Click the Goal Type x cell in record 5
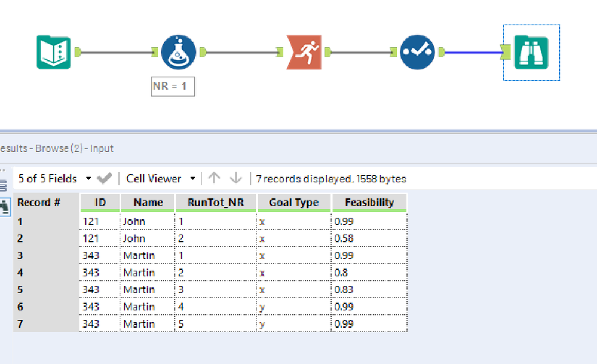The image size is (597, 364). (294, 290)
